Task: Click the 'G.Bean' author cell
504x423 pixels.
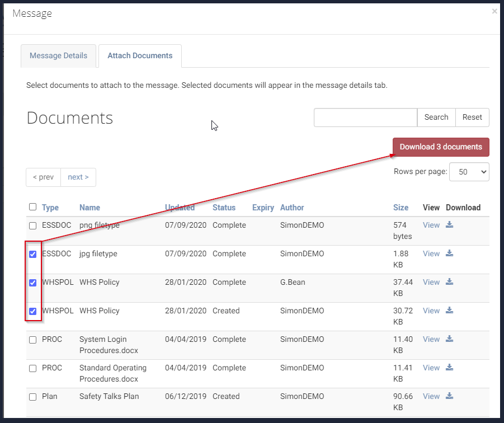Action: (293, 282)
